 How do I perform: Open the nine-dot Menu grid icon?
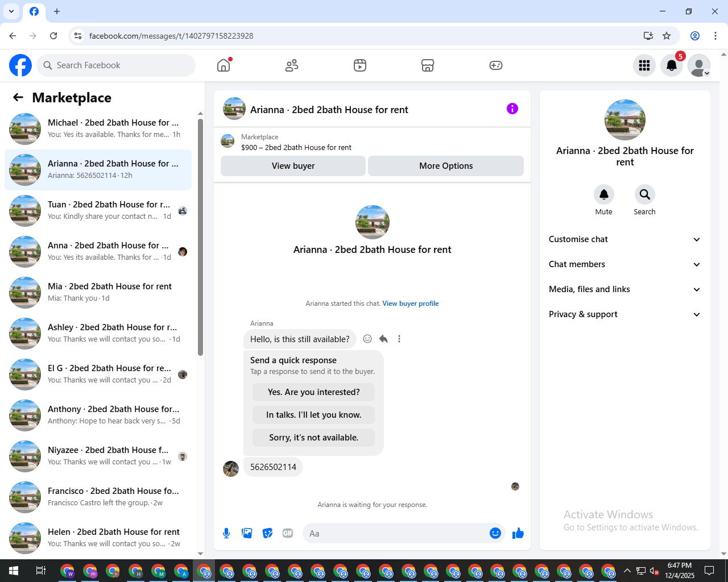click(644, 65)
